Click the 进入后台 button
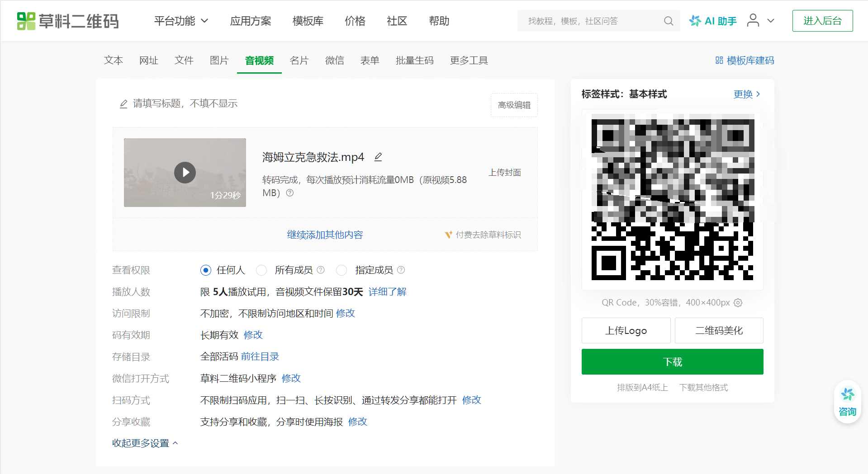Screen dimensions: 868x474 pyautogui.click(x=822, y=21)
